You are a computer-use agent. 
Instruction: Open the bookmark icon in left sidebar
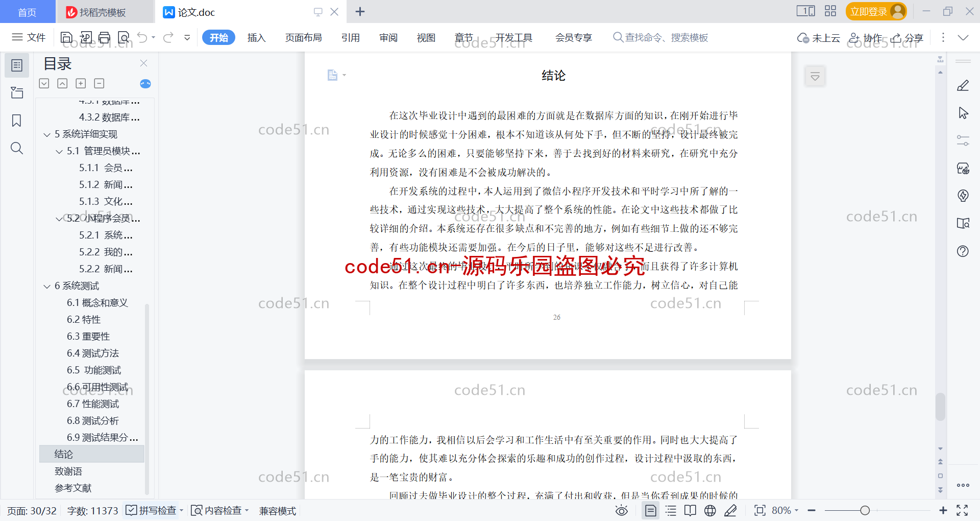pos(17,121)
